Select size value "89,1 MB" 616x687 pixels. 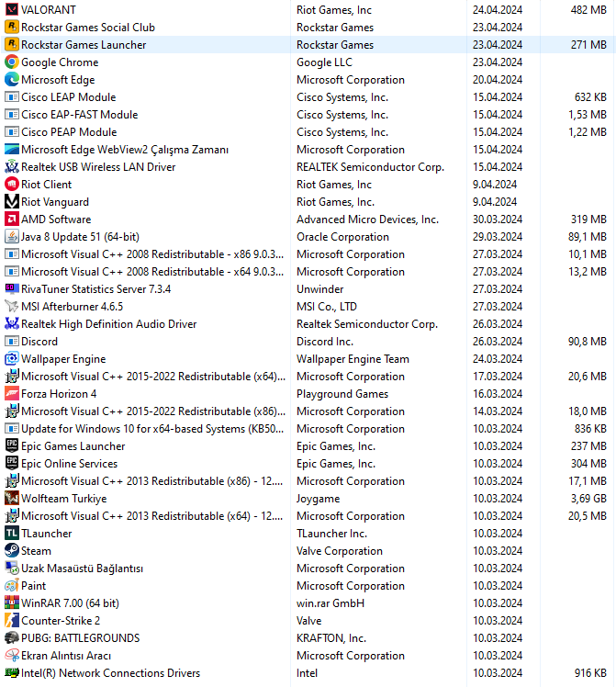tap(588, 237)
